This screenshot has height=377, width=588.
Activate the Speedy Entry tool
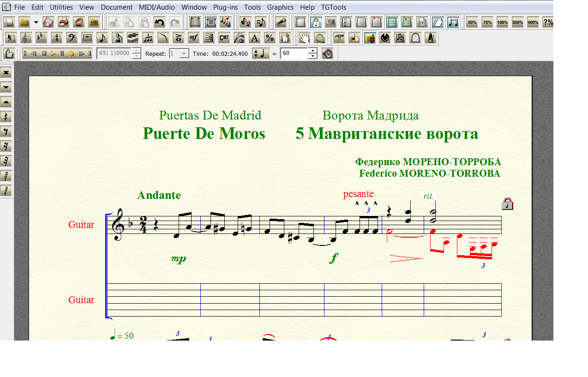[x=117, y=38]
